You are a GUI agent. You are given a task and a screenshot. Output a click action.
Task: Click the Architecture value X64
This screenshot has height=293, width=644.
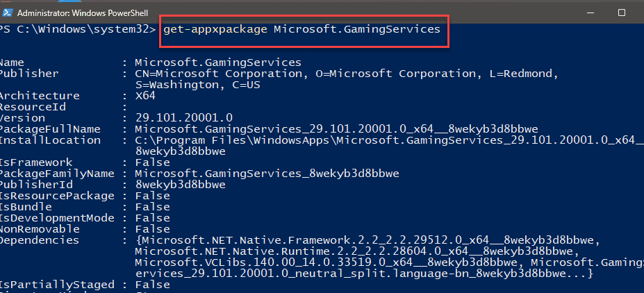[x=145, y=96]
